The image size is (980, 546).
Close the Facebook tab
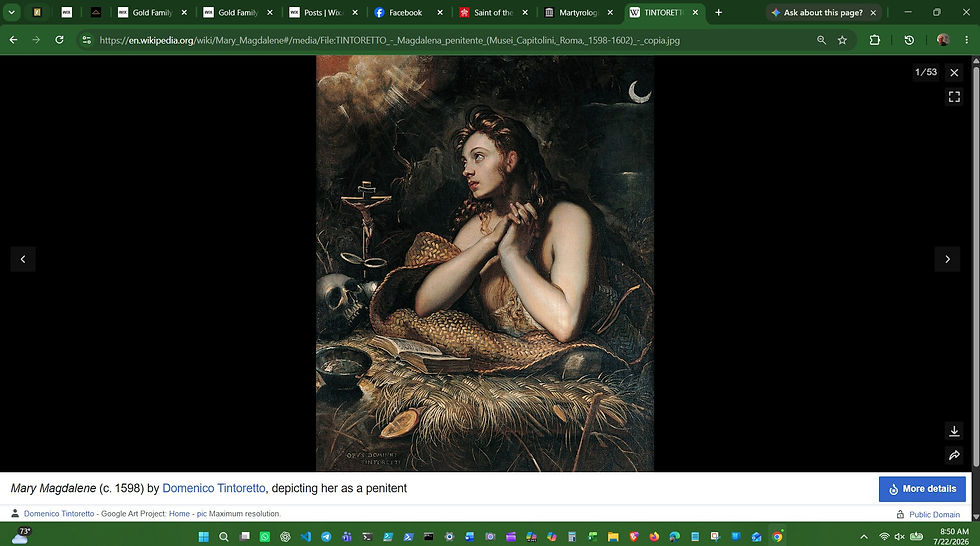[440, 12]
